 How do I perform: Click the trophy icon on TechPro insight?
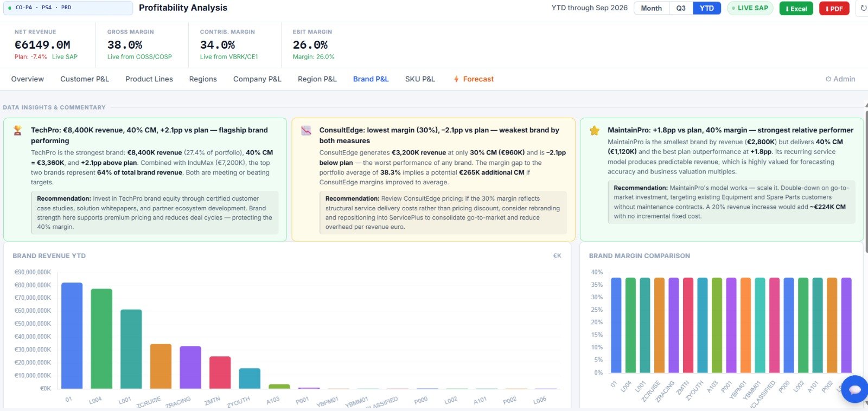(18, 130)
